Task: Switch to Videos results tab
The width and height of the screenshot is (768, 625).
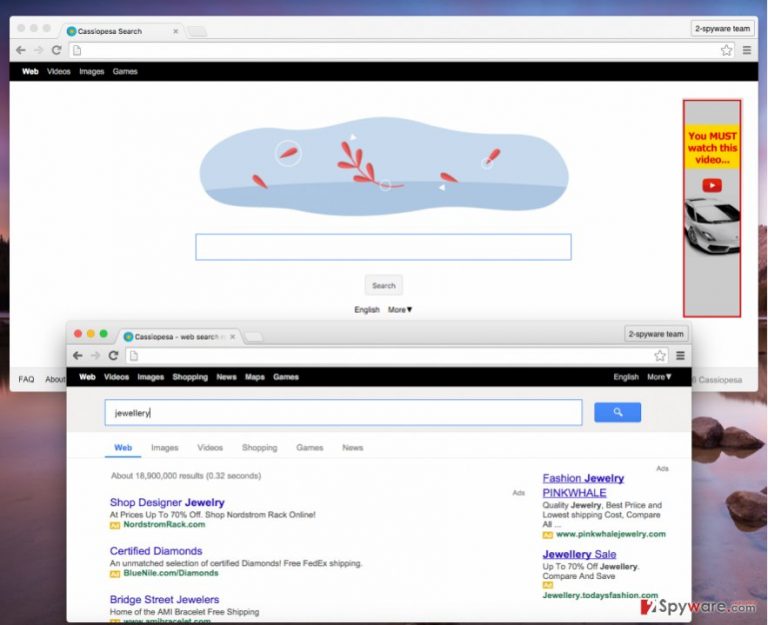Action: click(x=210, y=448)
